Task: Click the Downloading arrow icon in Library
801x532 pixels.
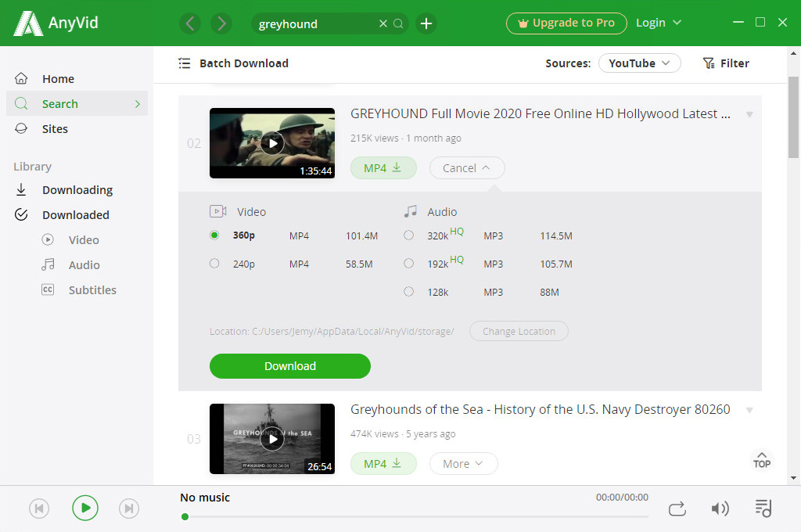Action: tap(21, 189)
